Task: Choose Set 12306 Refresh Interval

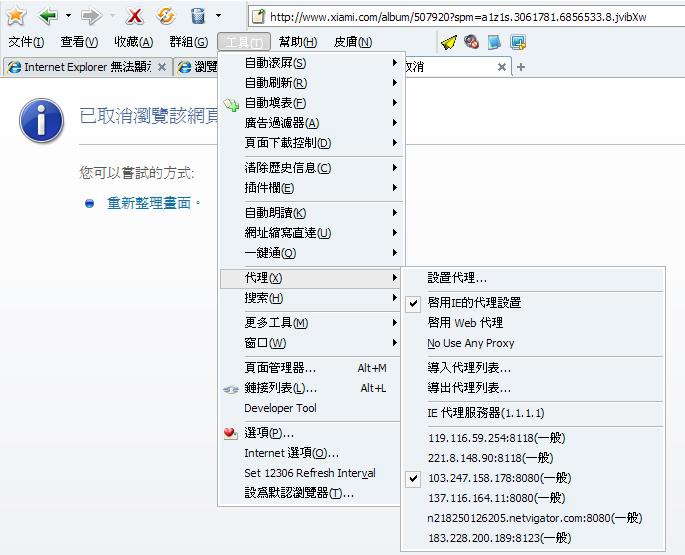Action: [x=311, y=473]
